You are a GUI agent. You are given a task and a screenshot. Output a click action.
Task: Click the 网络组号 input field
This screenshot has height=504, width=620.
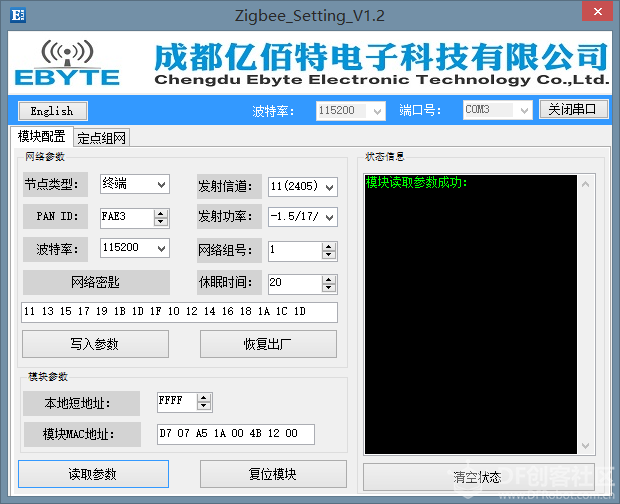tap(295, 251)
